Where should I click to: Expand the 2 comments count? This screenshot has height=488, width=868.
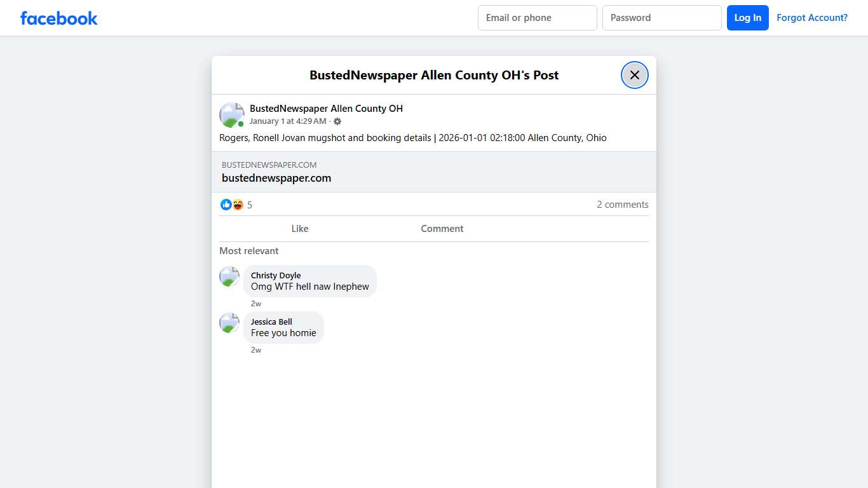coord(622,205)
